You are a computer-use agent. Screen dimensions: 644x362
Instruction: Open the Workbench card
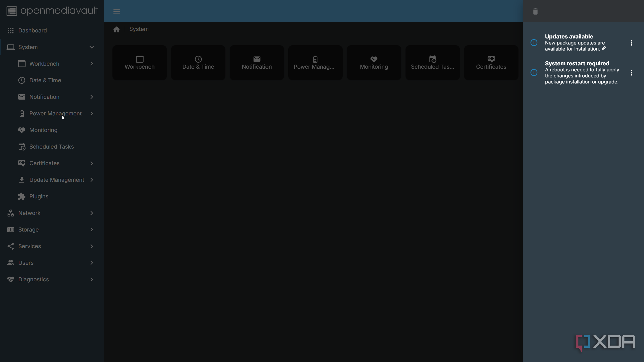[140, 63]
